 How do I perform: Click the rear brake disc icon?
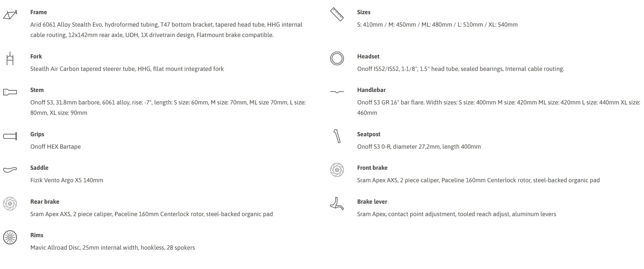[10, 203]
